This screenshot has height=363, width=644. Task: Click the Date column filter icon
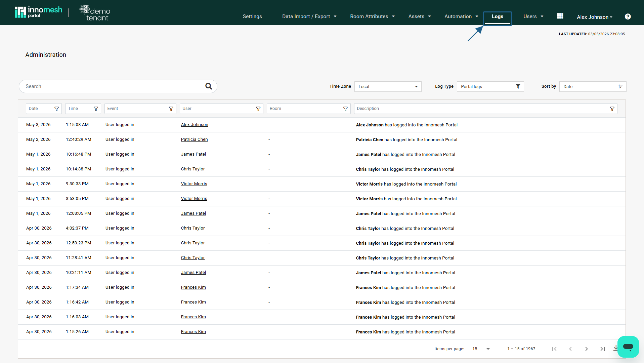[x=56, y=109]
